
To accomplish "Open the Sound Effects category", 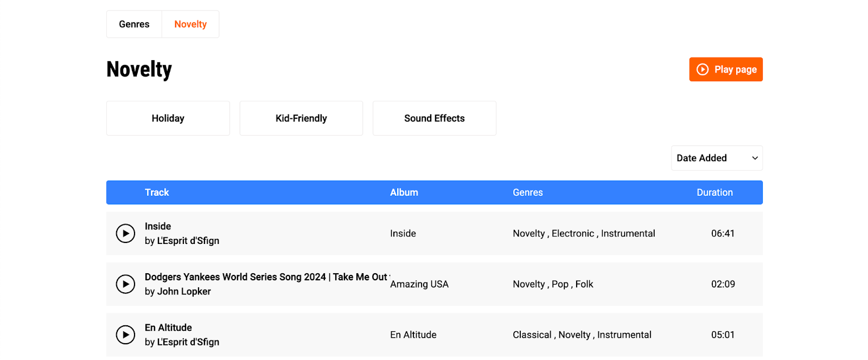I will [x=434, y=118].
